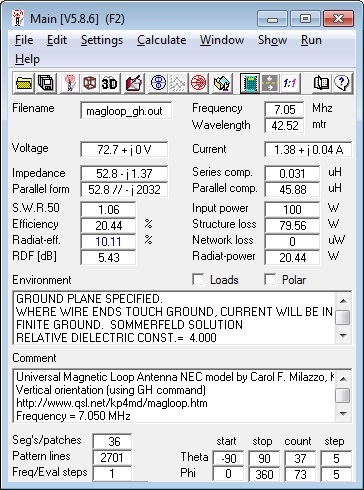Click the blue Radiat-eff. value 10.11
Viewport: 364px width, 490px height.
point(108,241)
